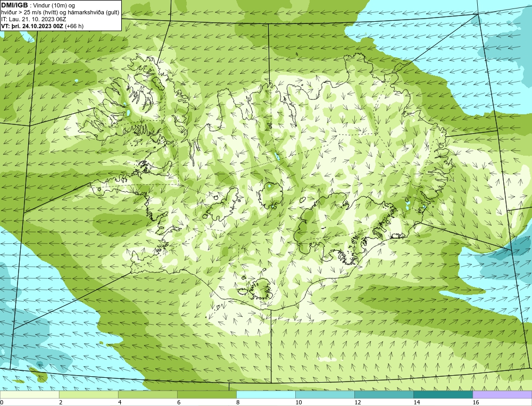Click the 6–8 m/s dark green swatch

[x=206, y=394]
